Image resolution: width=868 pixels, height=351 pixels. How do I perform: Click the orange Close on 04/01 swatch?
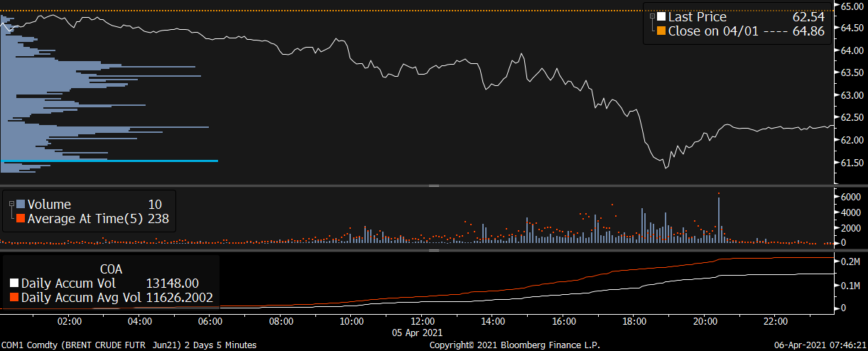click(x=661, y=31)
